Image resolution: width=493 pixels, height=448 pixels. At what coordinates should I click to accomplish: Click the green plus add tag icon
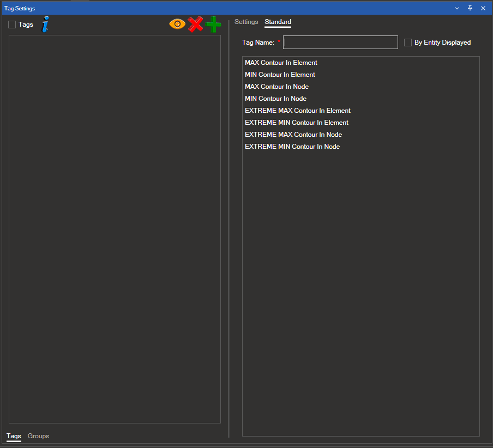pyautogui.click(x=214, y=24)
